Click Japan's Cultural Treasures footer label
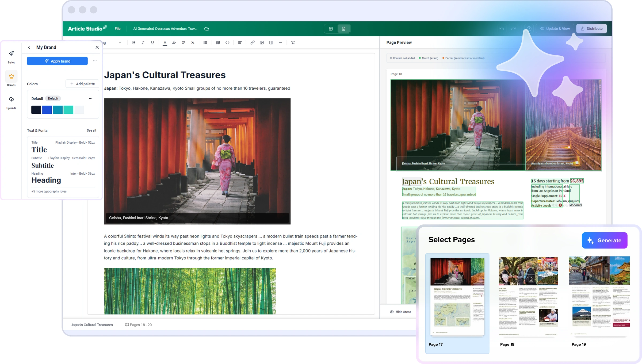The width and height of the screenshot is (642, 364). pyautogui.click(x=92, y=325)
